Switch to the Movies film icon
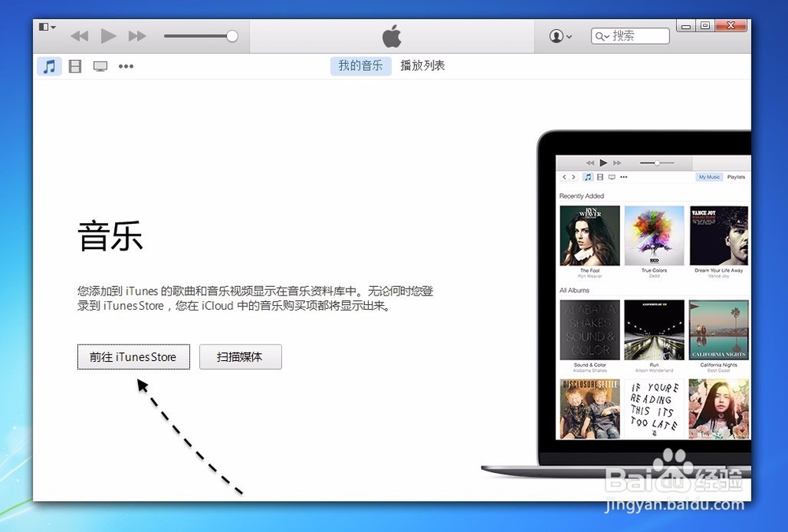Screen dimensions: 788x532 (75, 66)
